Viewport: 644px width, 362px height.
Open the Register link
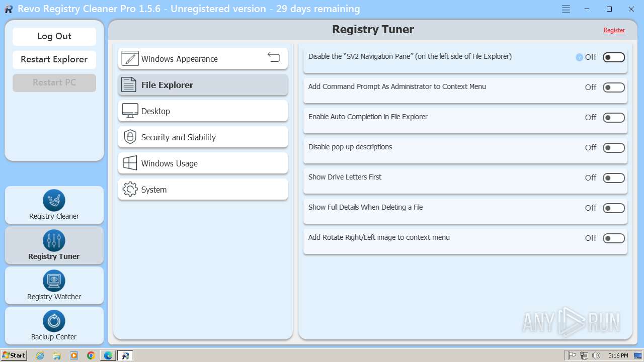614,30
